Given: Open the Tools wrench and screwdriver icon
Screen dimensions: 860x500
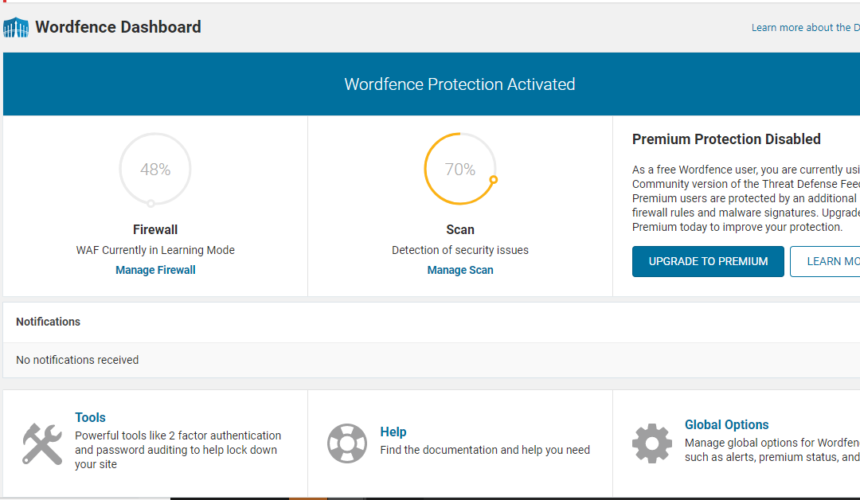Looking at the screenshot, I should click(42, 444).
